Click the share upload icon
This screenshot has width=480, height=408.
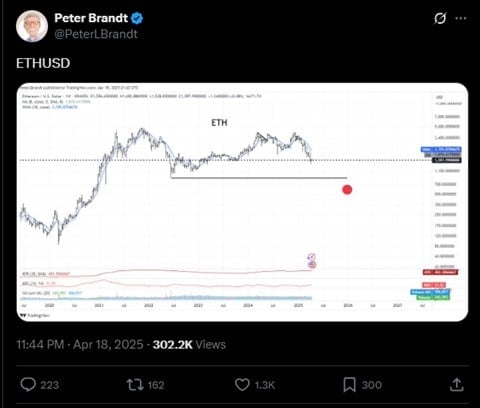point(456,385)
